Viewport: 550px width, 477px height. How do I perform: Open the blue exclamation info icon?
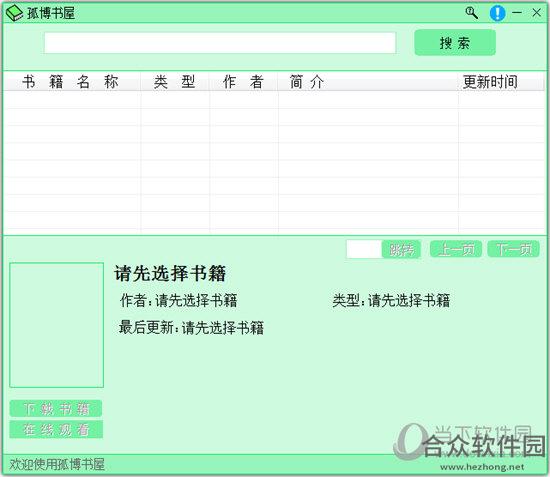point(497,13)
